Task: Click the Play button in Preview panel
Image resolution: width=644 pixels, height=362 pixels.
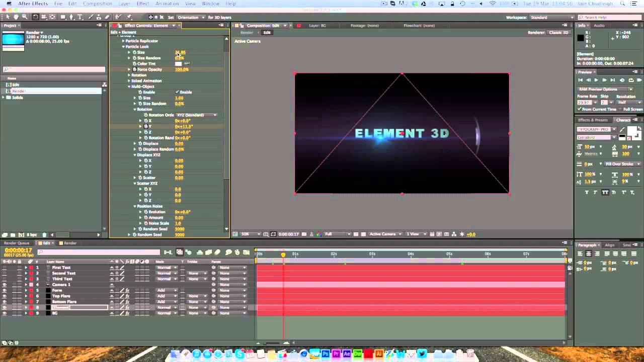Action: click(596, 80)
